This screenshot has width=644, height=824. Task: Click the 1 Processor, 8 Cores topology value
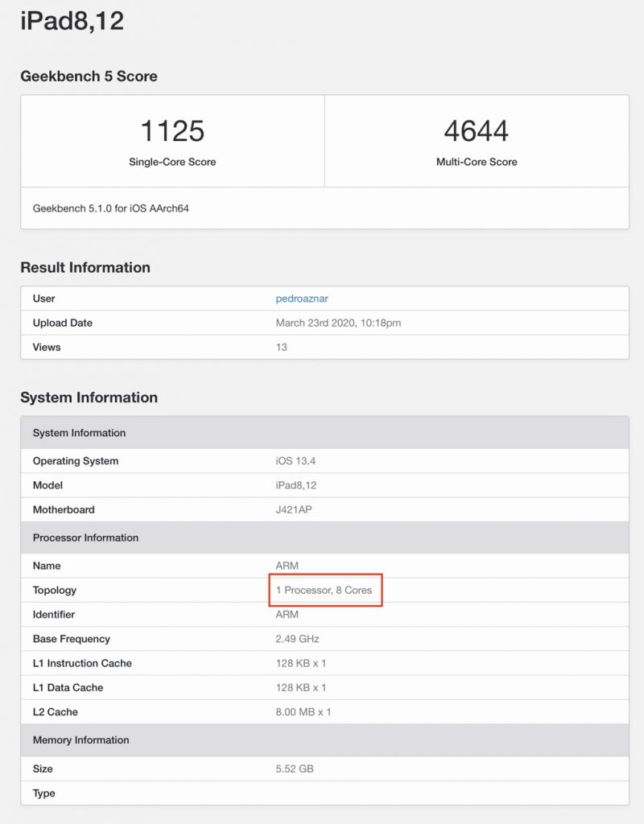(324, 590)
